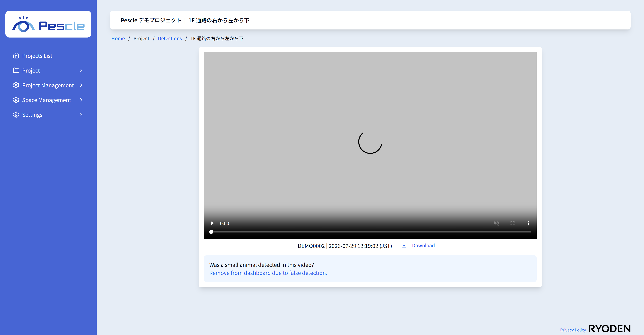Click the Download link
The image size is (644, 335).
423,245
